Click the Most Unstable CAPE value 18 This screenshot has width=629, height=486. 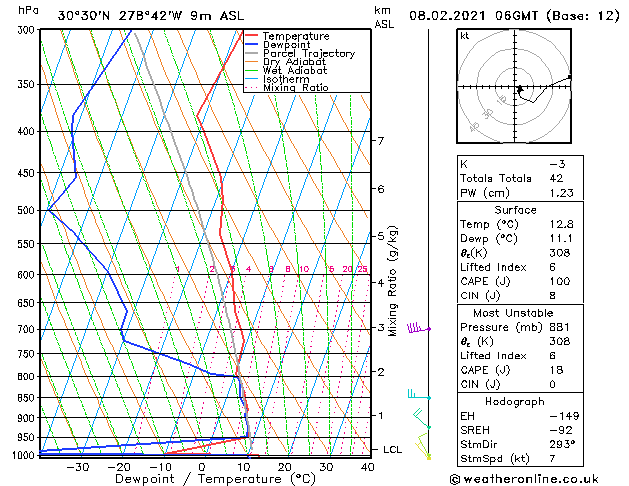tap(556, 370)
